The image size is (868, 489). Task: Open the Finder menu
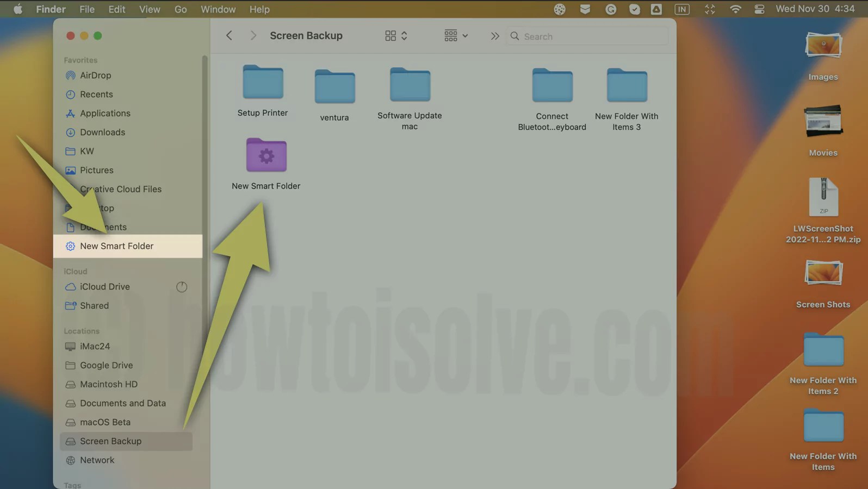coord(51,9)
